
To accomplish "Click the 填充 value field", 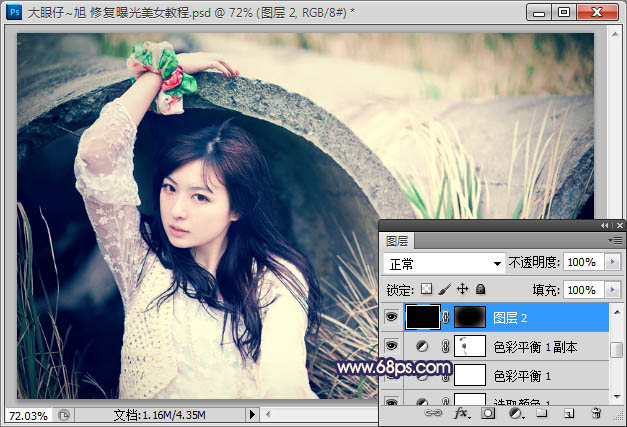I will coord(583,290).
